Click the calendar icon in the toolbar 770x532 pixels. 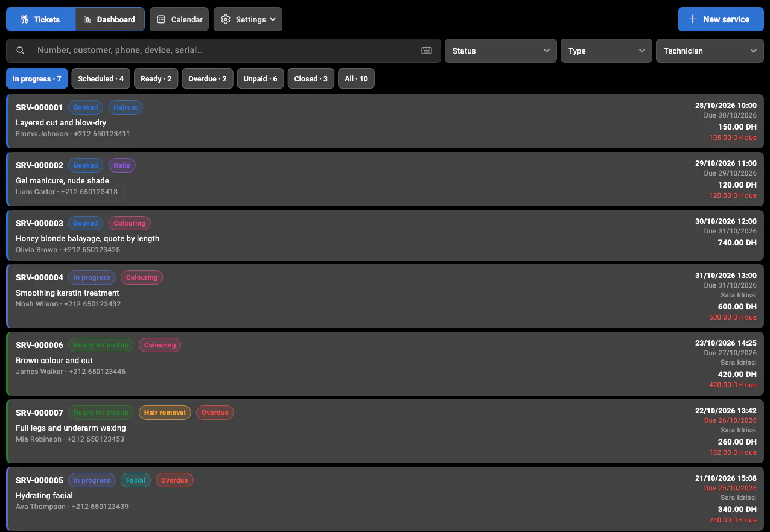pyautogui.click(x=161, y=19)
